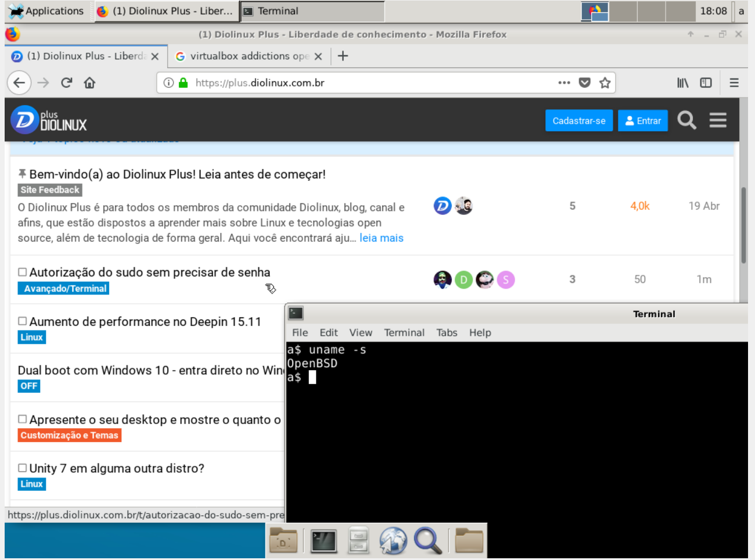Open the Firefox home page icon
The height and width of the screenshot is (560, 755).
89,82
